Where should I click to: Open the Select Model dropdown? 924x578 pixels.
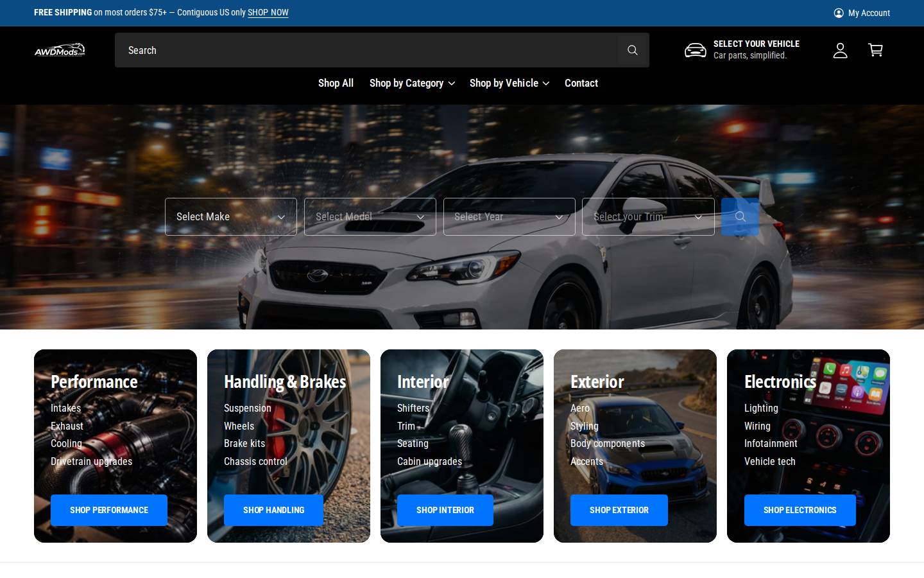click(x=370, y=216)
